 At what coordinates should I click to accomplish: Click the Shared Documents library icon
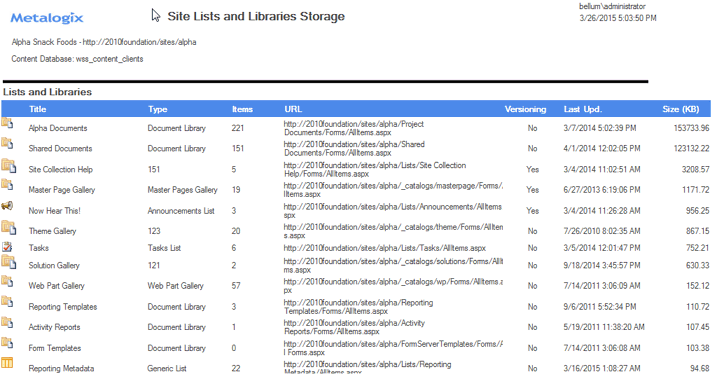pos(7,144)
